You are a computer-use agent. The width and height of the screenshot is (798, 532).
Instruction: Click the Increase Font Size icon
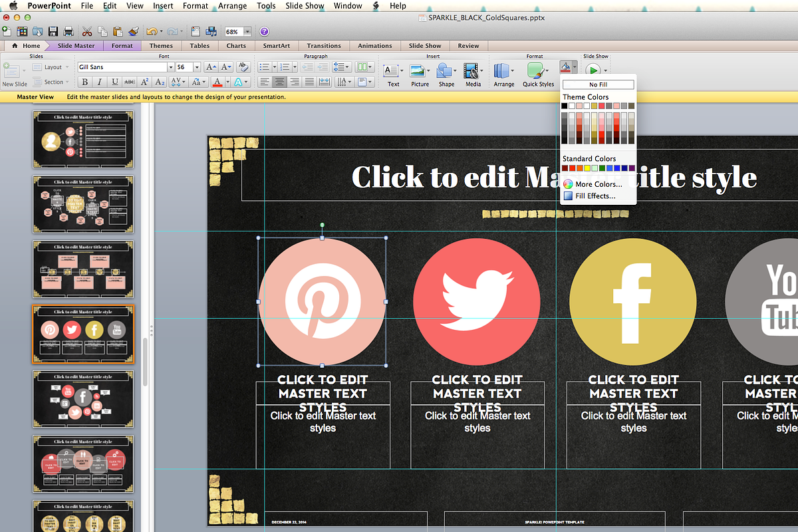click(210, 67)
